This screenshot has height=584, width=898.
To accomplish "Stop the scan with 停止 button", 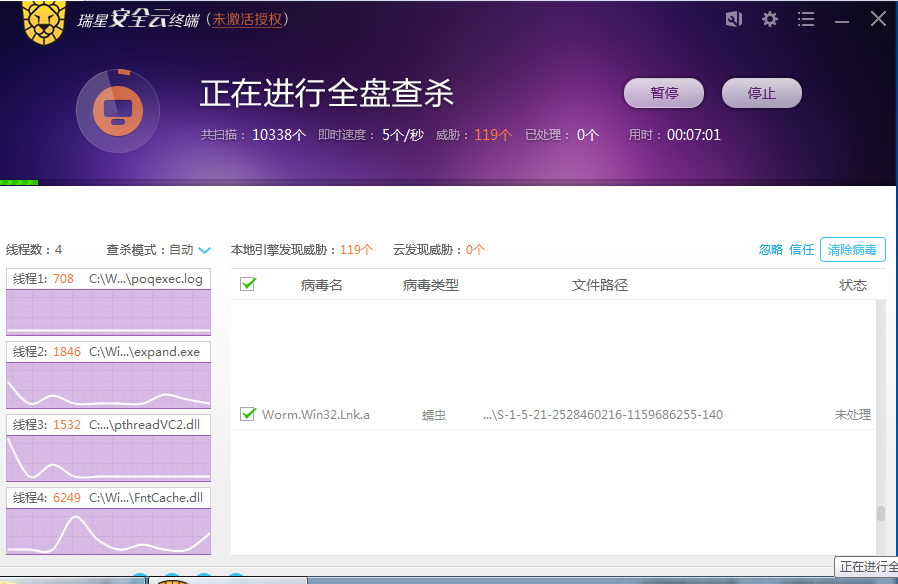I will click(762, 93).
